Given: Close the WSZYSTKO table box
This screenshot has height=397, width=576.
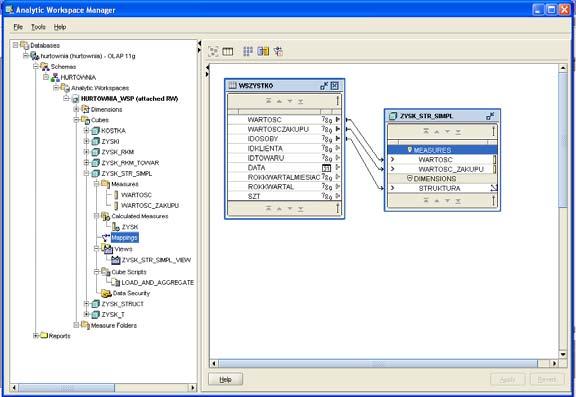Looking at the screenshot, I should (x=334, y=86).
